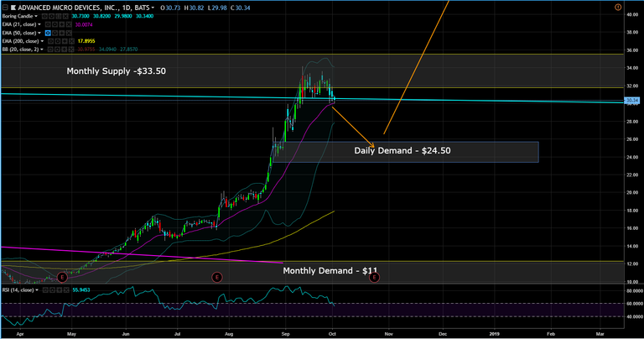Click the middle earnings E marker near August
644x339 pixels.
pos(216,277)
